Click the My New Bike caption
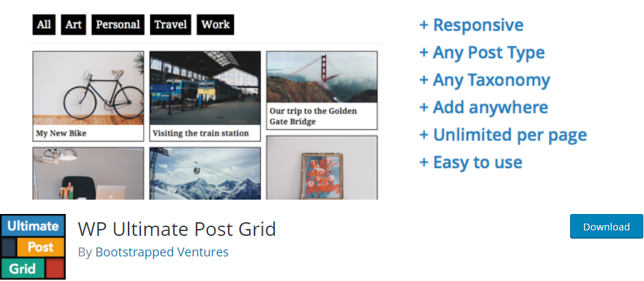Image resolution: width=644 pixels, height=281 pixels. pos(61,133)
